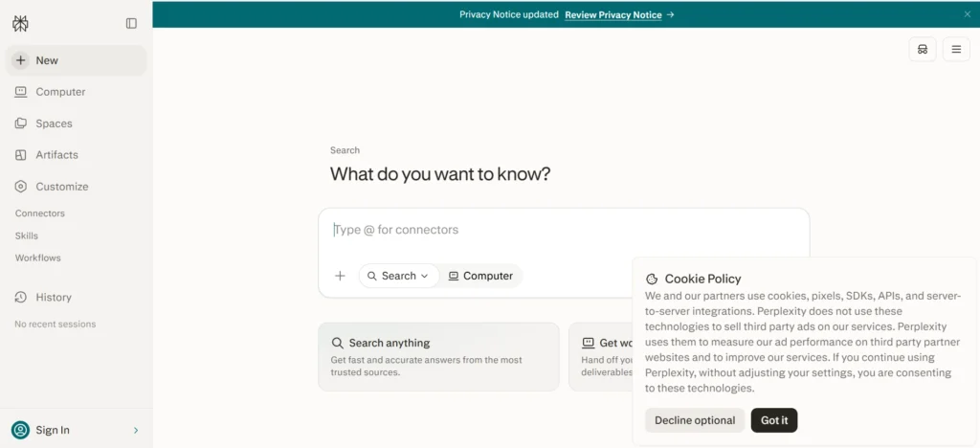The height and width of the screenshot is (448, 980).
Task: Click the cookie icon in Cookie Policy
Action: click(x=652, y=280)
